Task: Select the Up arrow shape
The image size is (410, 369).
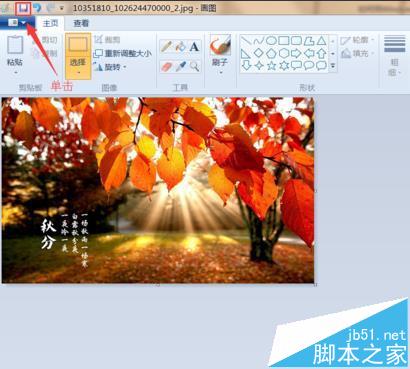Action: pyautogui.click(x=321, y=53)
